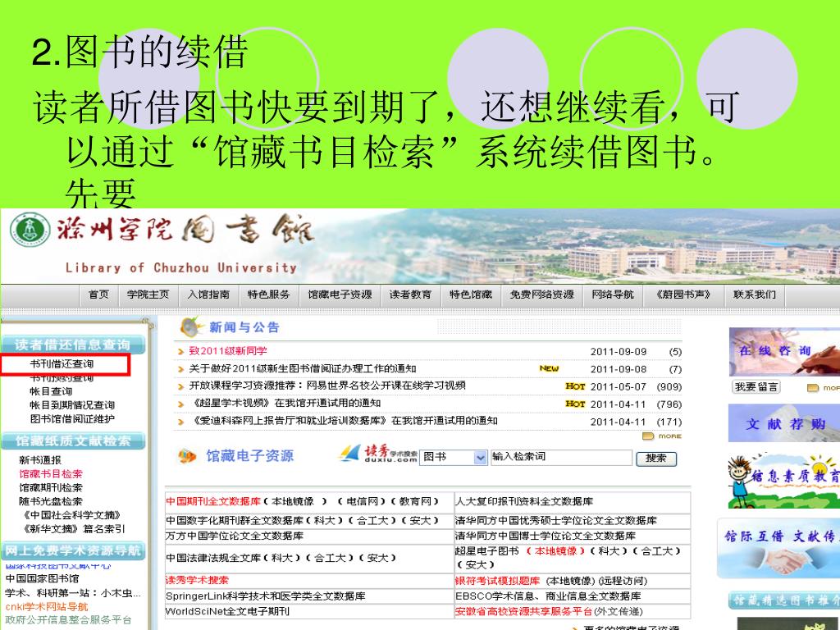
Task: Click the more icon under news list
Action: click(x=662, y=436)
